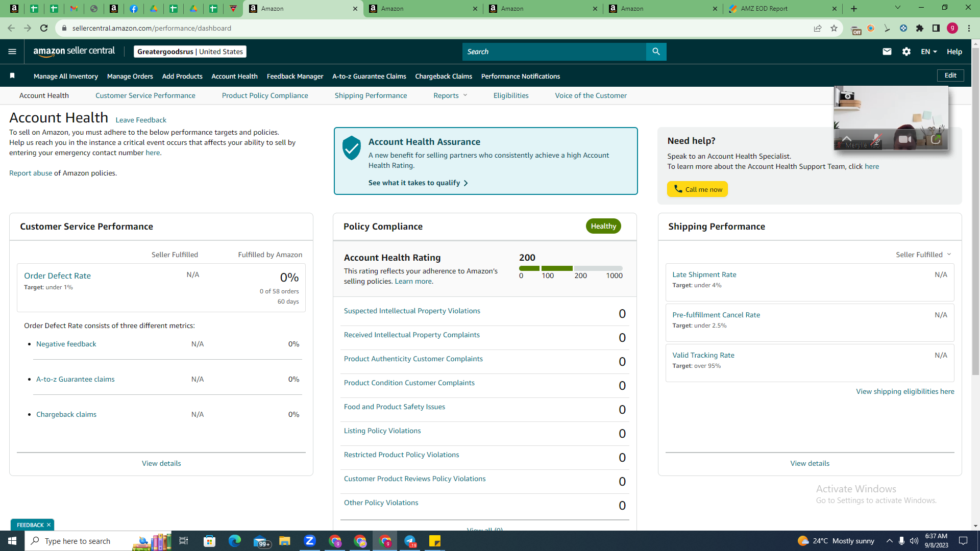The width and height of the screenshot is (980, 551).
Task: Switch to the Customer Service Performance tab
Action: click(145, 95)
